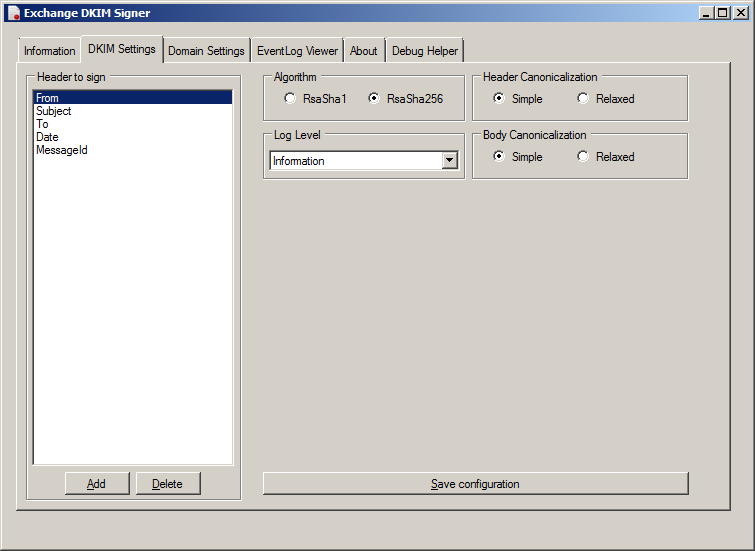
Task: Save configuration using the wide button
Action: 475,484
